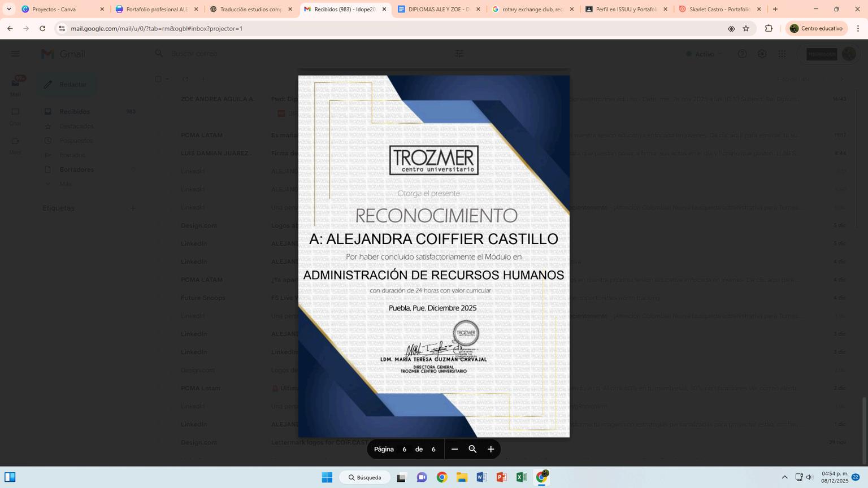The image size is (868, 488).
Task: Tick the select-all checkbox in Gmail
Action: point(158,79)
